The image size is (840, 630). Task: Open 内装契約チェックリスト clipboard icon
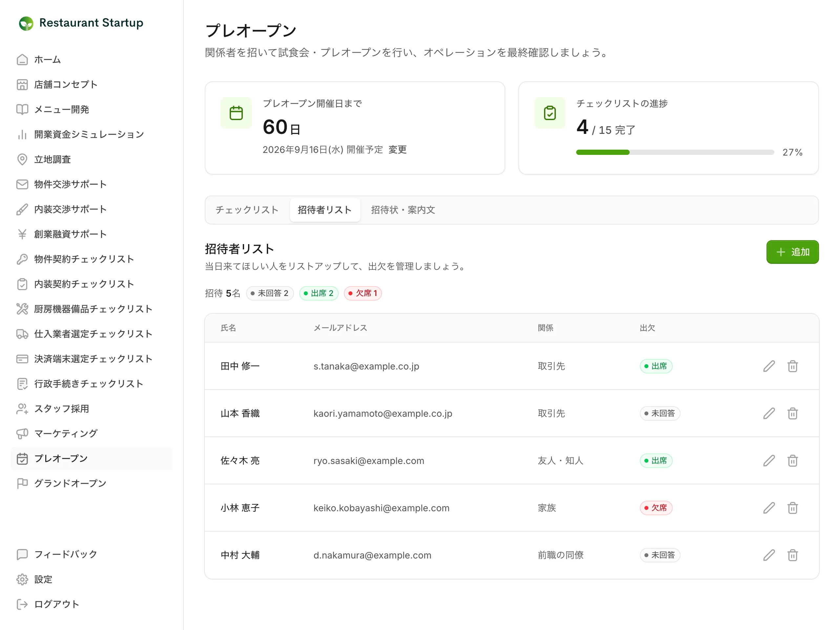point(22,284)
